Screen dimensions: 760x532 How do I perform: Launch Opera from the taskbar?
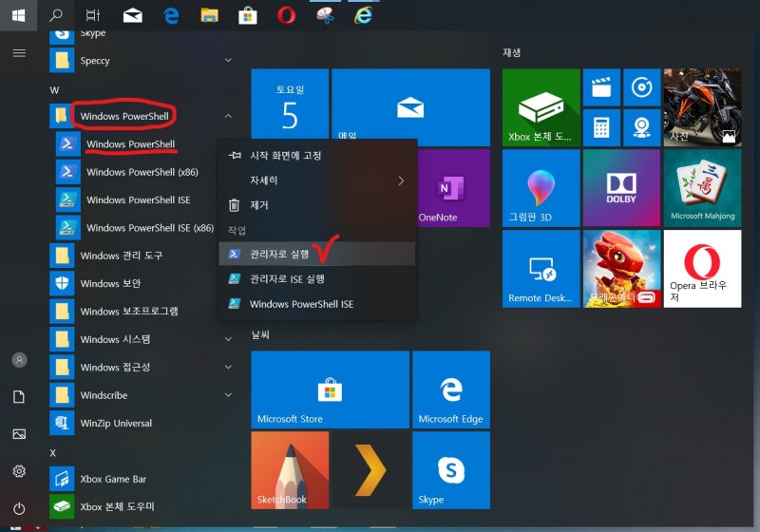286,15
